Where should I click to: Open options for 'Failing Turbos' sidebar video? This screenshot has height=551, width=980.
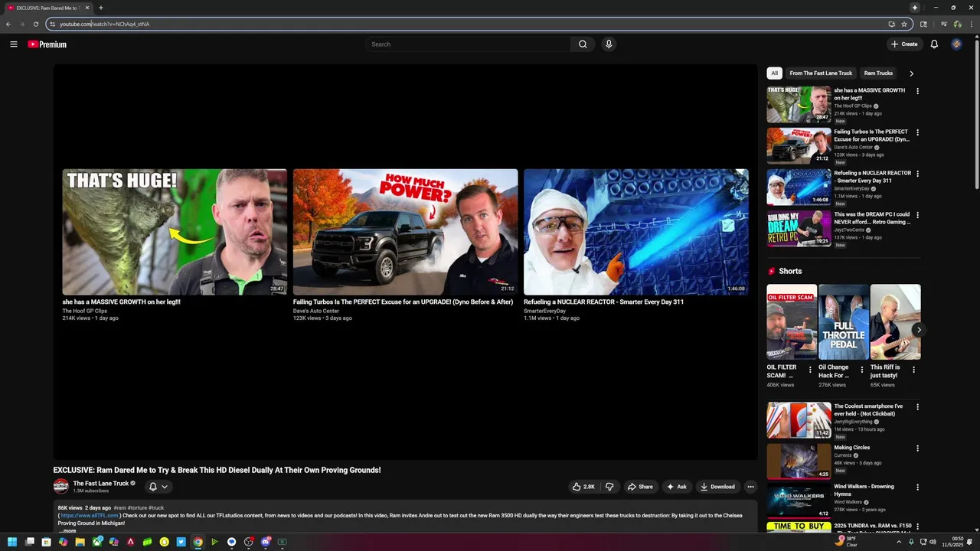pos(917,132)
